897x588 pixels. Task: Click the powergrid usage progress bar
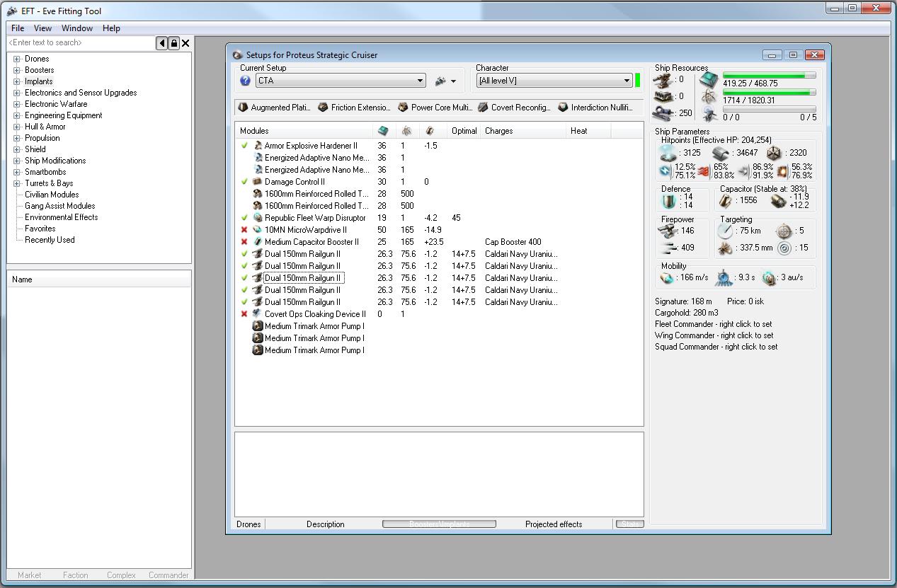770,92
